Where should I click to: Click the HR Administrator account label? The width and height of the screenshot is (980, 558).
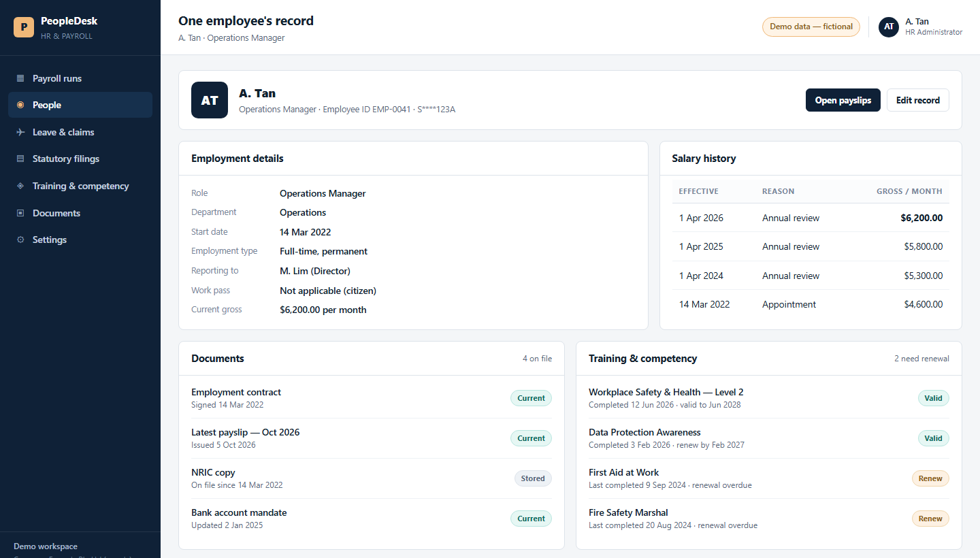coord(934,32)
